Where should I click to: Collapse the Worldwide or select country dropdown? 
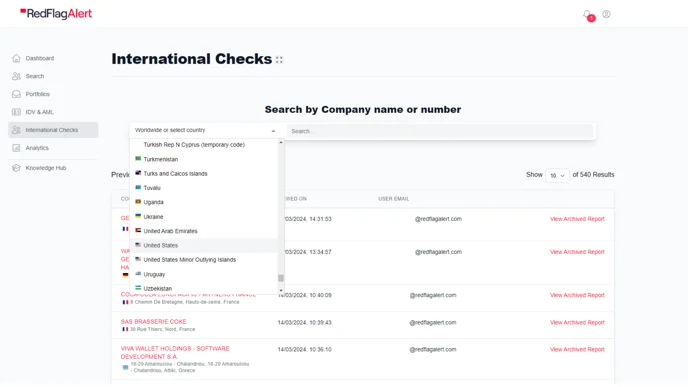(x=206, y=130)
